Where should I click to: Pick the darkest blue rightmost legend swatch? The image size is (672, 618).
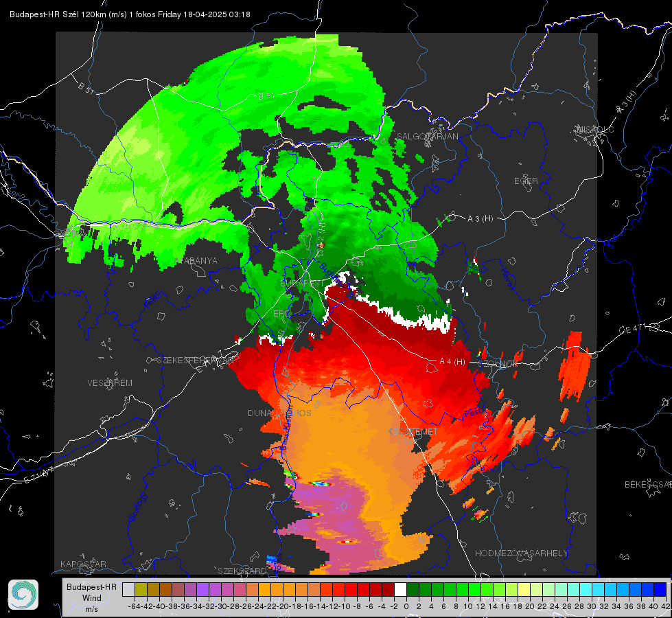coord(660,590)
